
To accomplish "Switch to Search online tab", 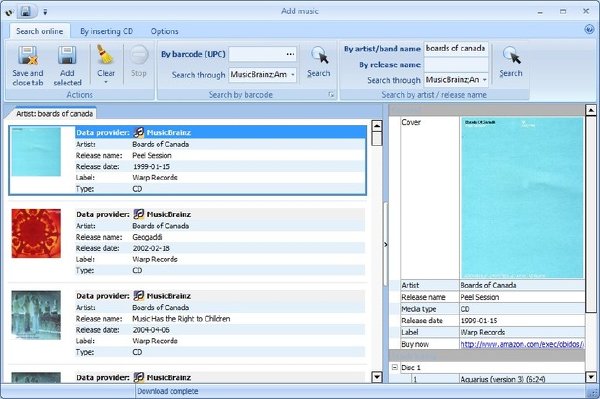I will click(39, 31).
